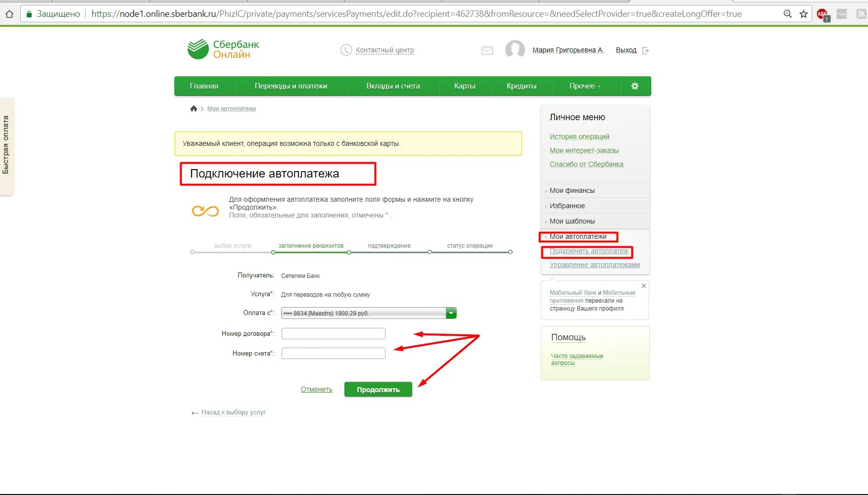Click Назад к выбору услуг link

pyautogui.click(x=233, y=412)
